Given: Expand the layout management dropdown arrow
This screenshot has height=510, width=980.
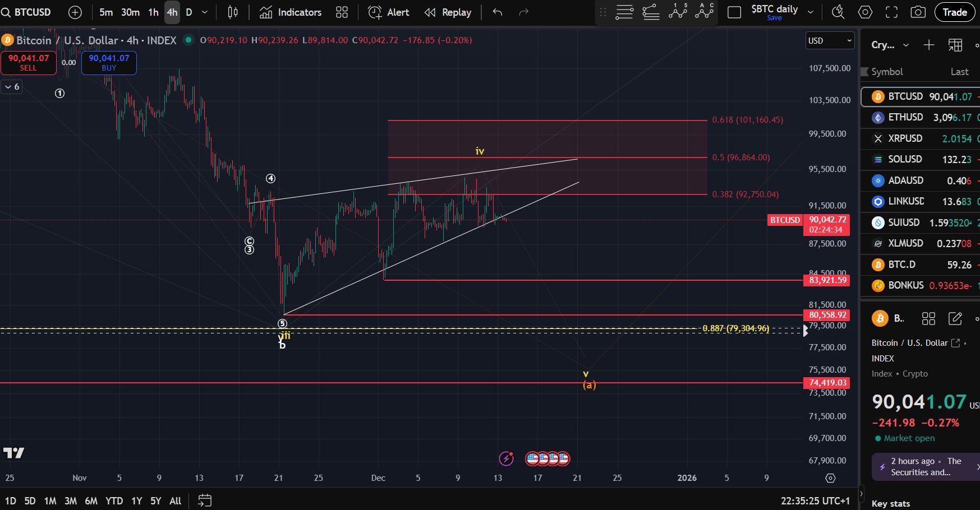Looking at the screenshot, I should click(811, 12).
